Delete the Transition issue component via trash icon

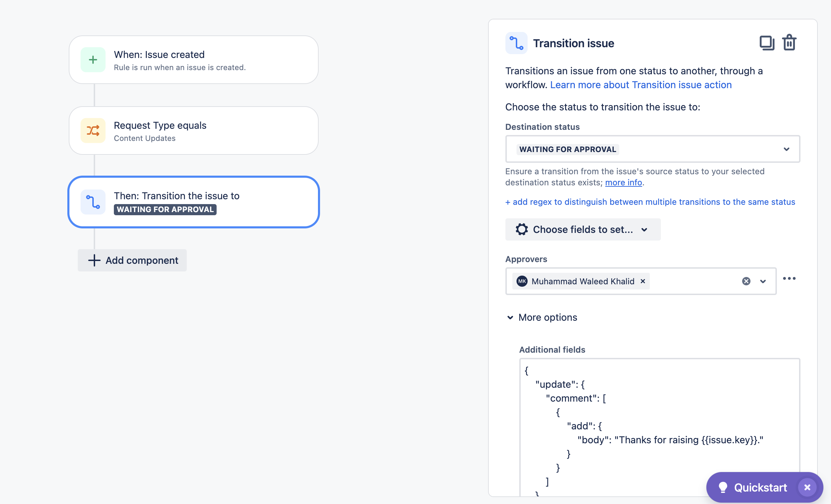[x=789, y=43]
